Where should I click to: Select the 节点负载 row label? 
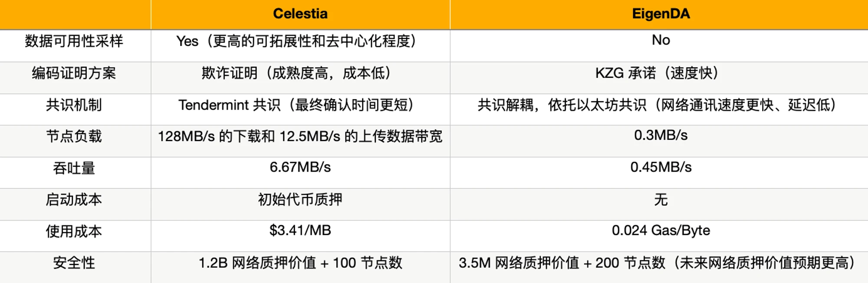(x=74, y=137)
